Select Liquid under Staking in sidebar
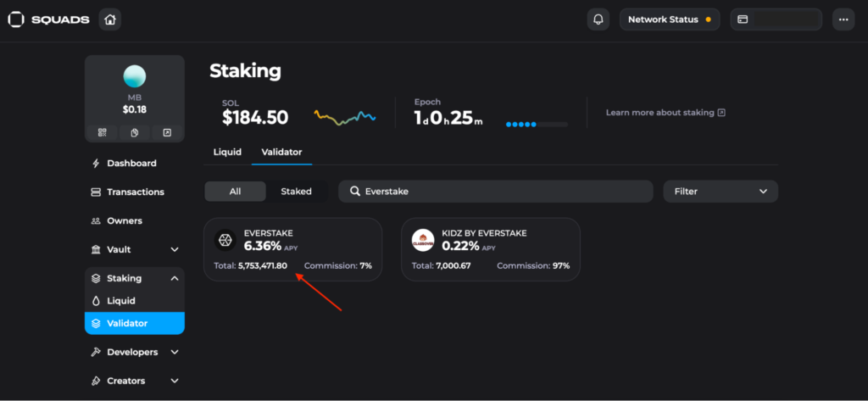This screenshot has width=868, height=401. pos(135,301)
